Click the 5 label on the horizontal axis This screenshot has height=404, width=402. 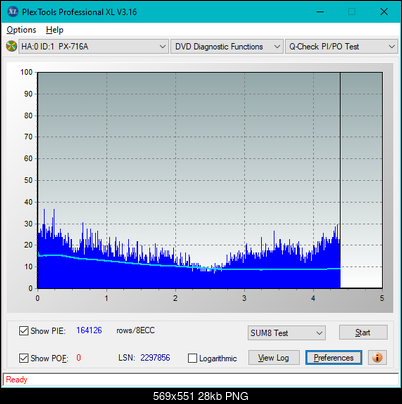(x=382, y=298)
